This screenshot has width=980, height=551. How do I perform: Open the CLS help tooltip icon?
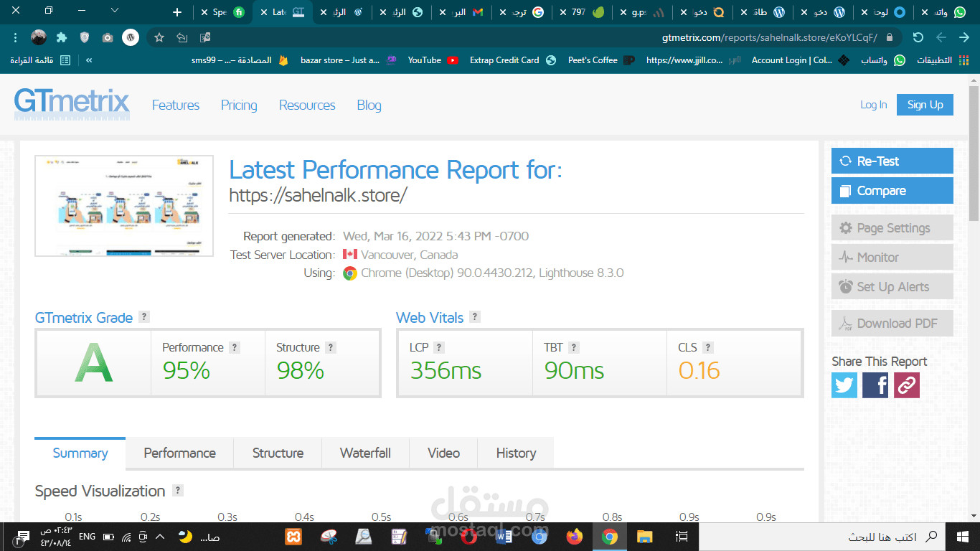click(x=708, y=347)
